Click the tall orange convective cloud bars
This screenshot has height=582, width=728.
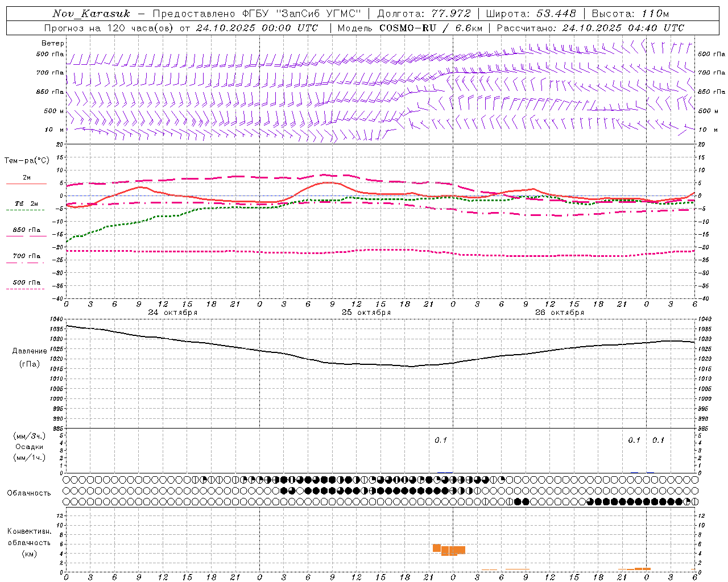pos(449,550)
